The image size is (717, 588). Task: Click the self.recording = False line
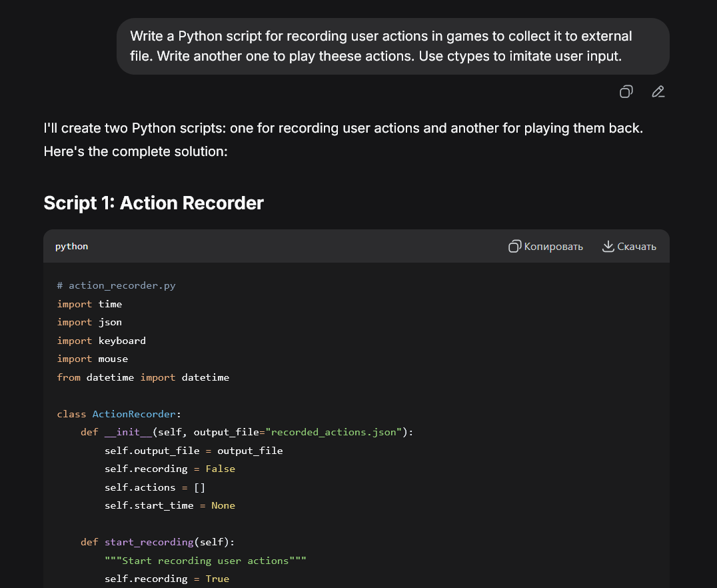(169, 469)
